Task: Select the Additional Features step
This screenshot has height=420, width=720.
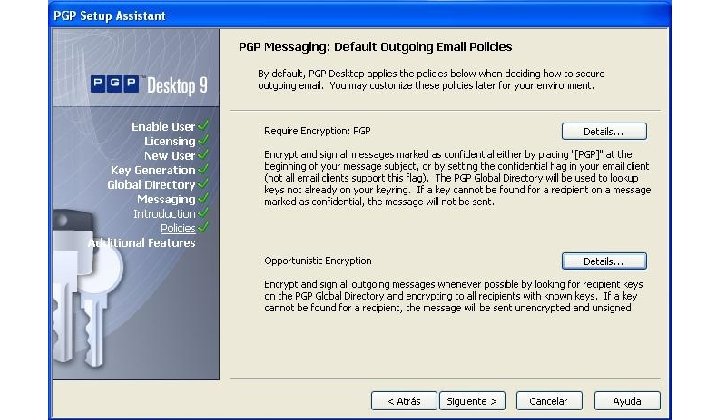Action: tap(142, 243)
